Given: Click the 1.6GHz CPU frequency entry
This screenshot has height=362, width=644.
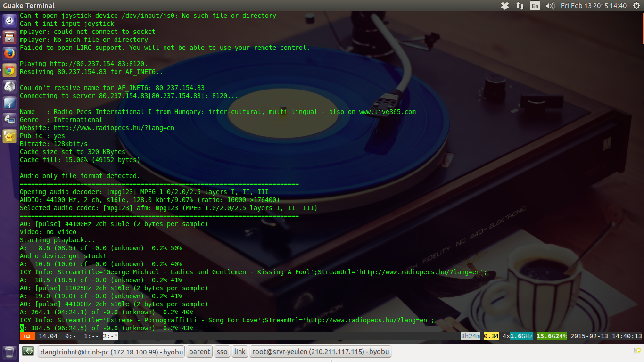Looking at the screenshot, I should pos(521,336).
